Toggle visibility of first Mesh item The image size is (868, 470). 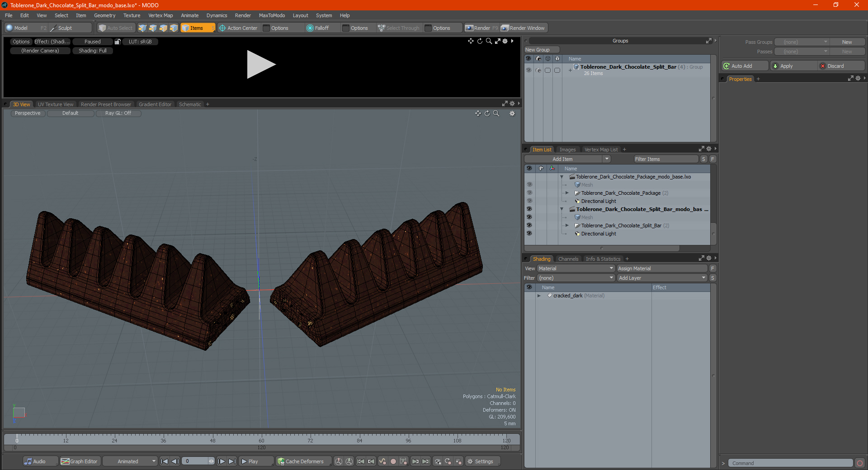pos(529,185)
